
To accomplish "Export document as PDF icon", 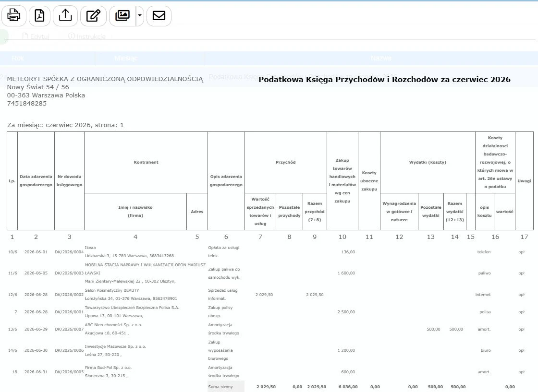I will (39, 16).
